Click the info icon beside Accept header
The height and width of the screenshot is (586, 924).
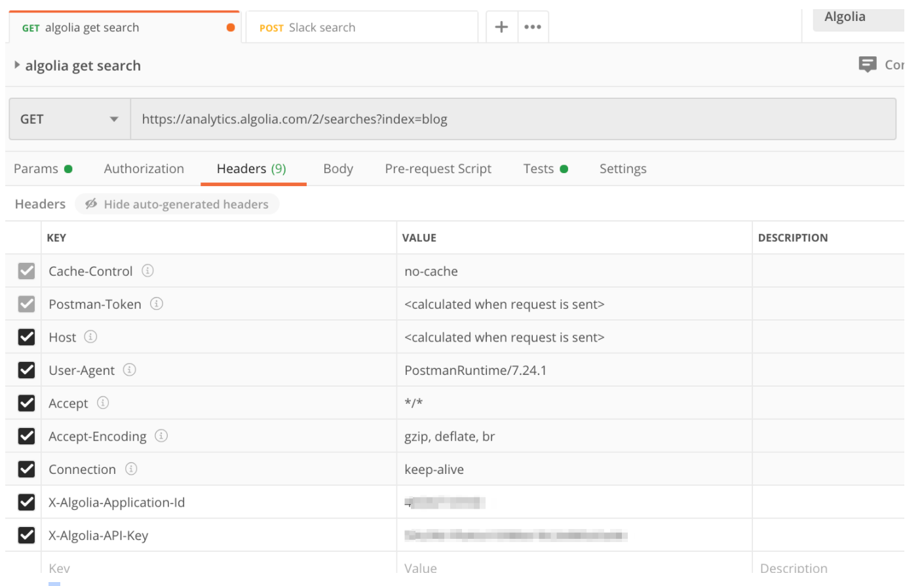tap(103, 403)
